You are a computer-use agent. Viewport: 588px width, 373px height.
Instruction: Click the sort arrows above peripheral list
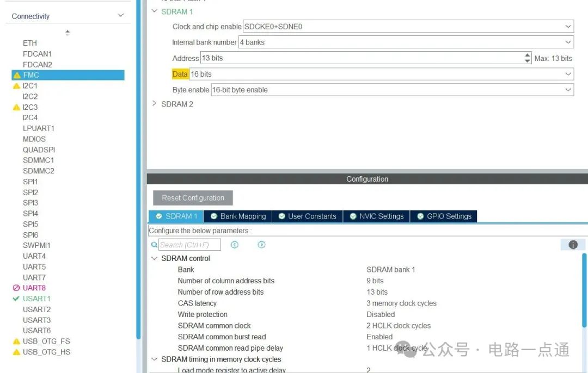point(68,33)
